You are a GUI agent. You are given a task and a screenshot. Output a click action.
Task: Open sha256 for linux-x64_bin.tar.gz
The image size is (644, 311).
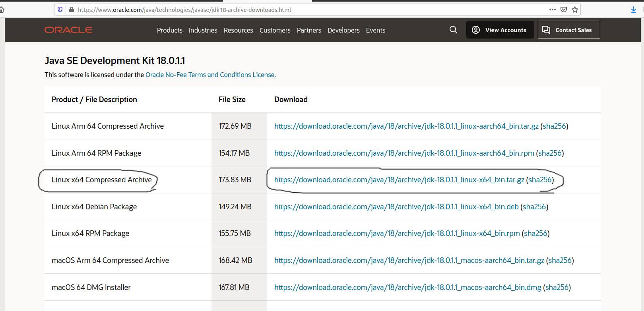[540, 180]
